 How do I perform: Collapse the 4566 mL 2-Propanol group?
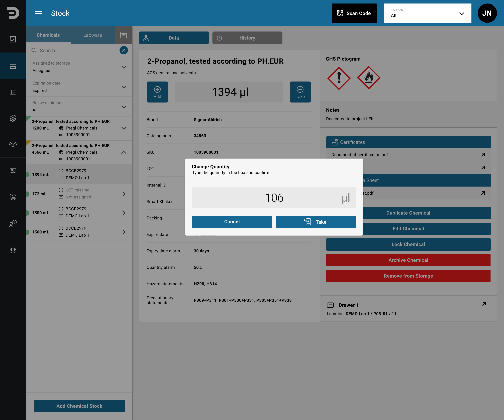tap(124, 152)
